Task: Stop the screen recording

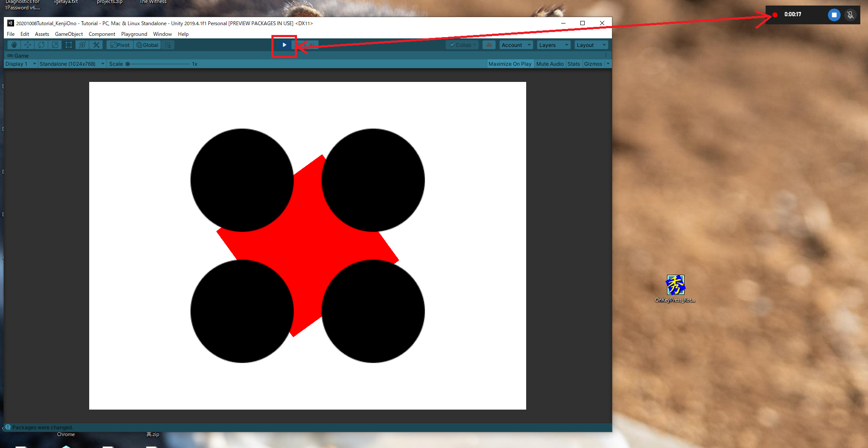Action: (x=834, y=15)
